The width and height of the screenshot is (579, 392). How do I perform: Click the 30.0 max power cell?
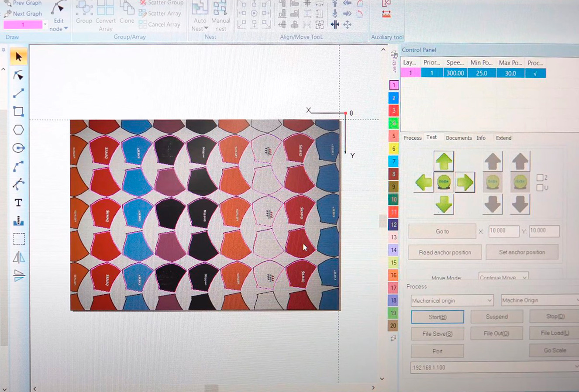tap(510, 73)
